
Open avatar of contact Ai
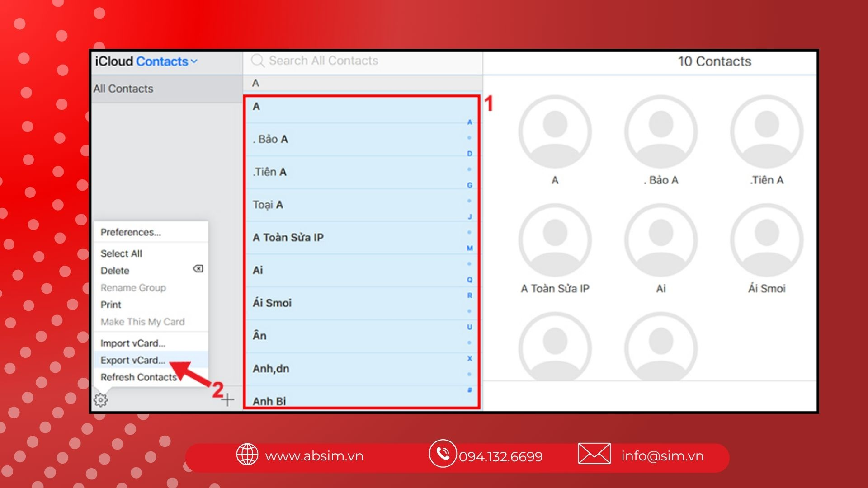click(x=661, y=240)
